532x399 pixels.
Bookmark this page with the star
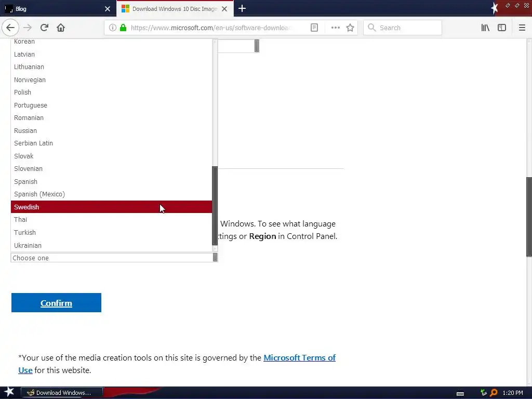tap(350, 28)
